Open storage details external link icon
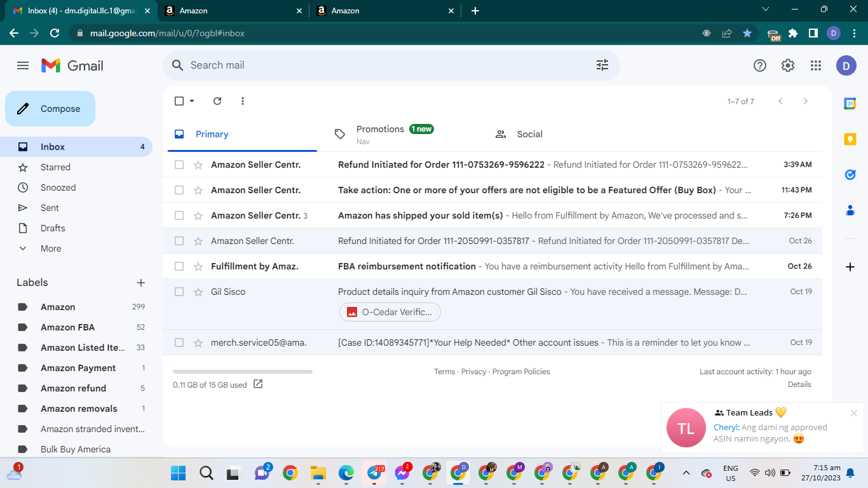Viewport: 868px width, 488px height. 258,384
